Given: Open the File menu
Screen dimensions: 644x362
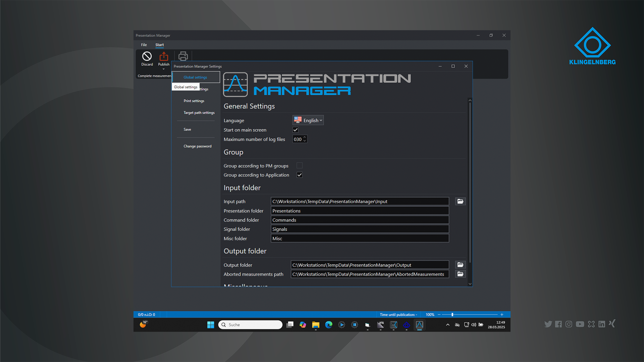Looking at the screenshot, I should 144,45.
